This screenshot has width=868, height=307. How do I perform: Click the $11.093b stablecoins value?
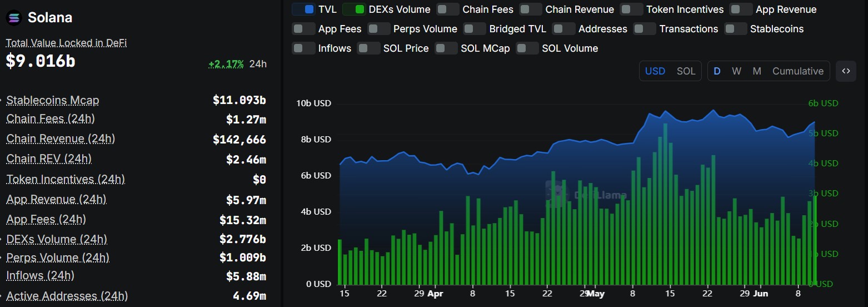coord(240,100)
